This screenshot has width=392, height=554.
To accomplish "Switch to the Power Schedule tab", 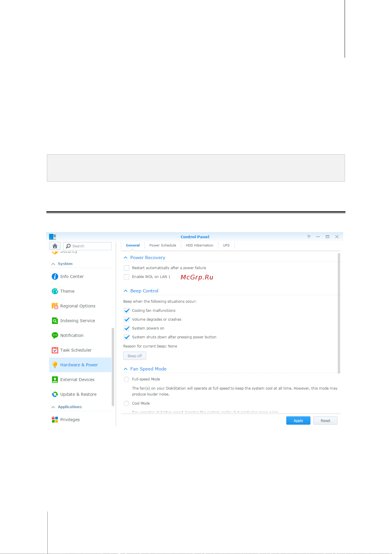I will point(163,245).
